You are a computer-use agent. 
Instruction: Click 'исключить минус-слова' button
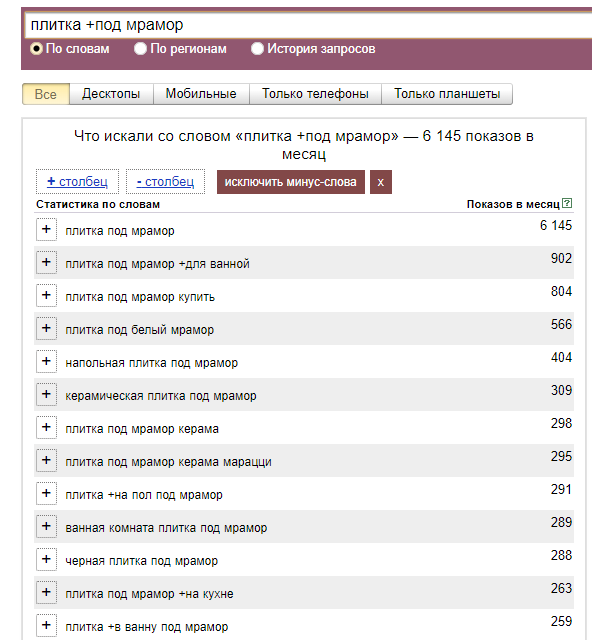pos(291,182)
